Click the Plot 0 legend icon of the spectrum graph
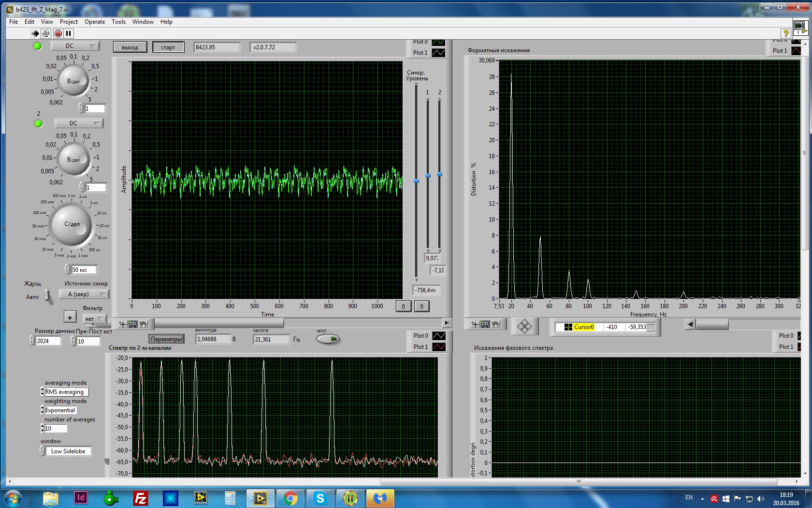 [438, 336]
